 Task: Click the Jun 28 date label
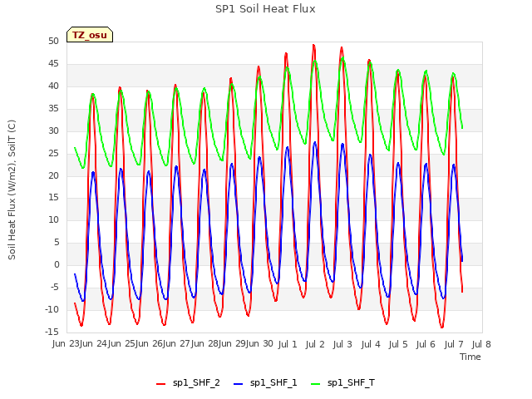[x=205, y=344]
